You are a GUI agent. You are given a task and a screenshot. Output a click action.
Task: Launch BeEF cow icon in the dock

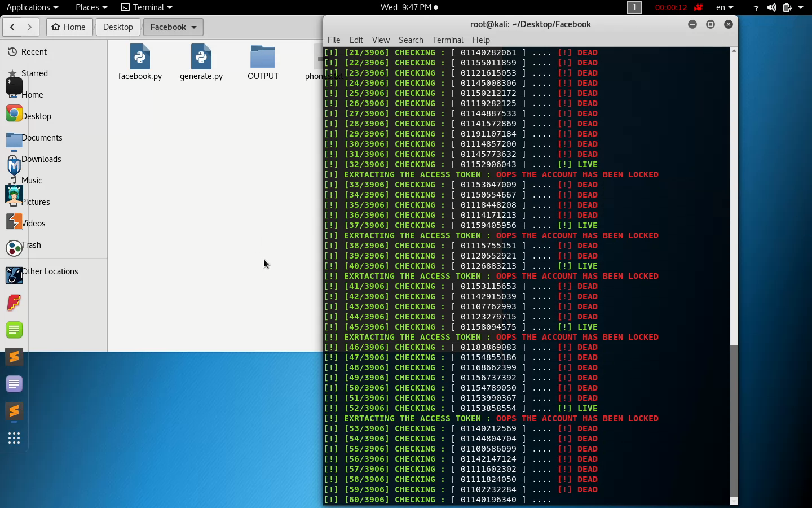pos(14,275)
